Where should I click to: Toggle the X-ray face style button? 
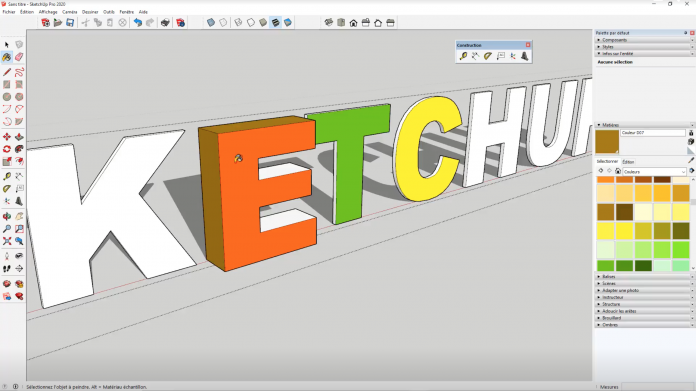coord(211,23)
